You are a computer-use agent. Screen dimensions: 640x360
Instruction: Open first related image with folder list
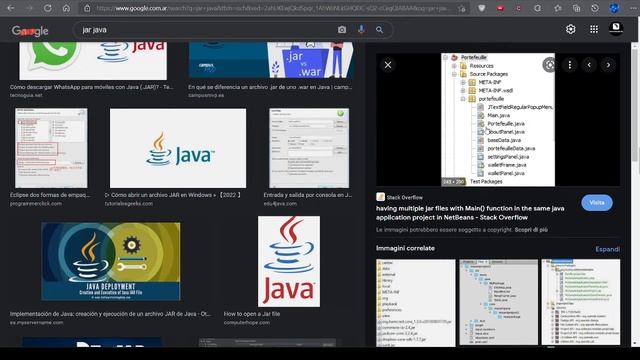click(x=416, y=302)
